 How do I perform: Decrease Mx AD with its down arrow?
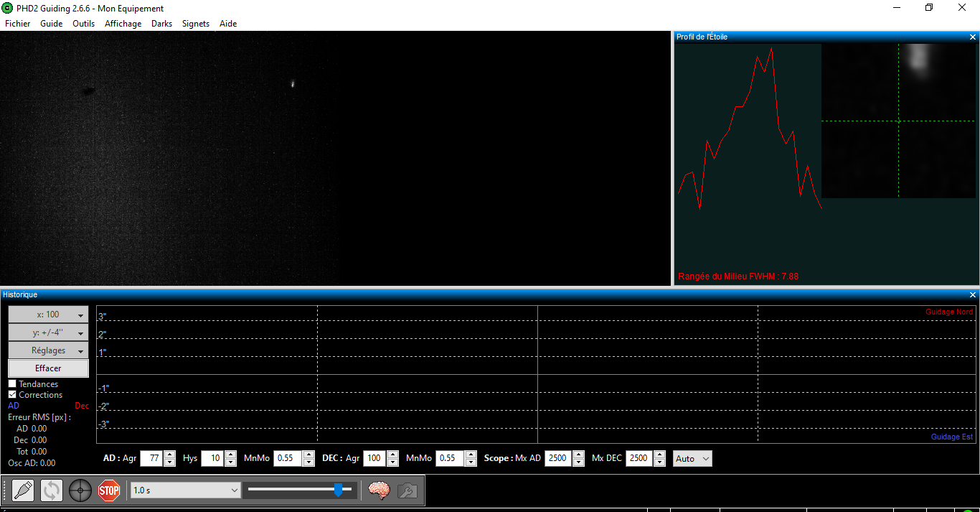coord(579,462)
